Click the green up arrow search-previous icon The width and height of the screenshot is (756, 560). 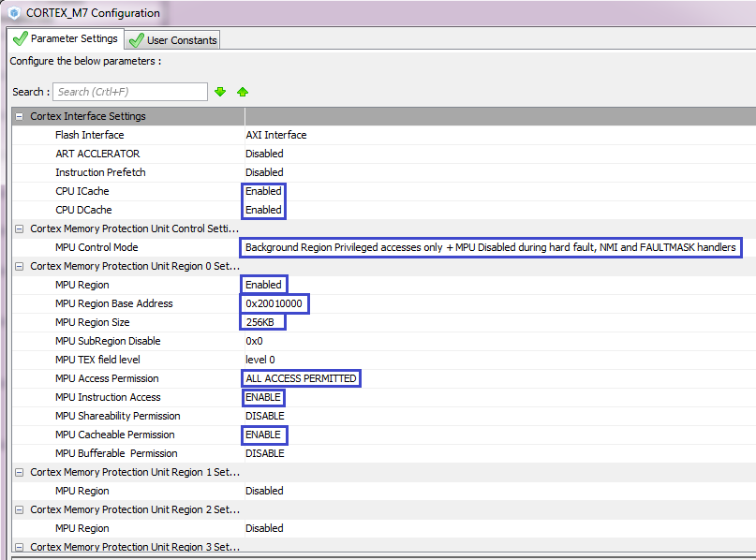tap(243, 92)
